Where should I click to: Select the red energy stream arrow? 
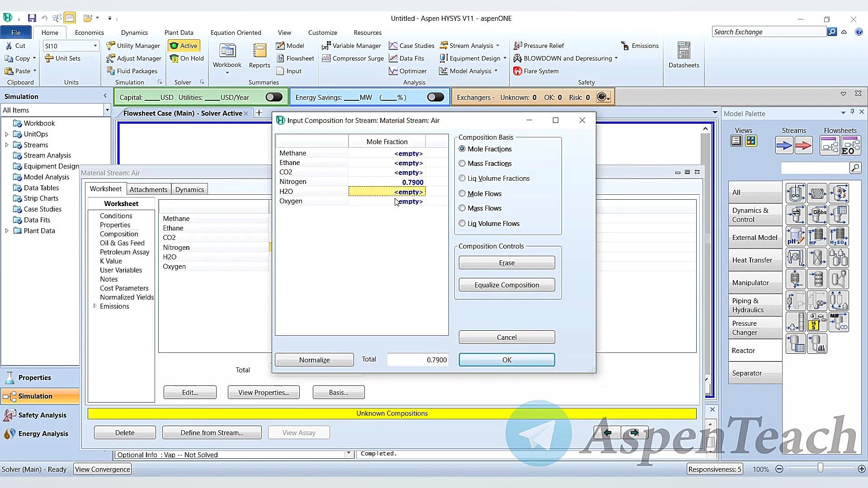click(x=803, y=145)
